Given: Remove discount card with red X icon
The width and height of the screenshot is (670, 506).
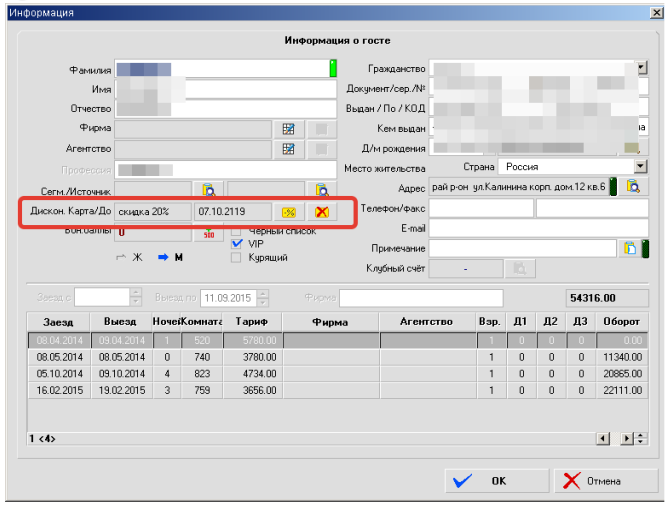Looking at the screenshot, I should click(321, 211).
